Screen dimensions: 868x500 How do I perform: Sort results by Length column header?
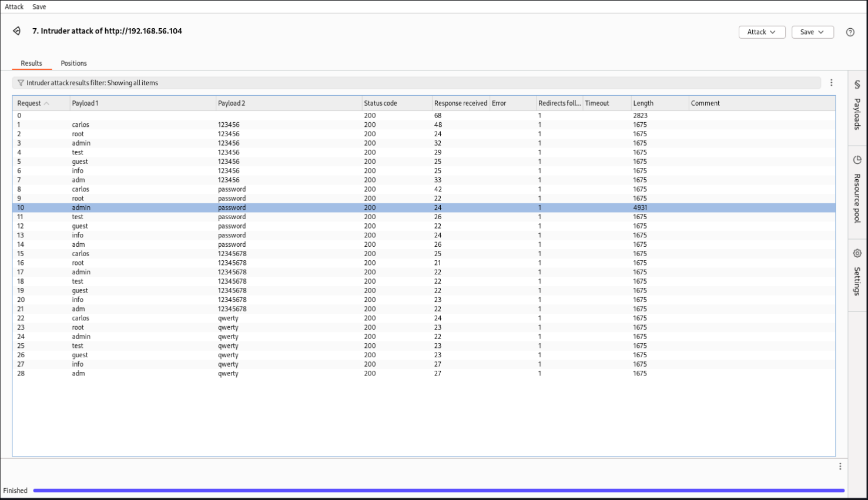point(644,103)
